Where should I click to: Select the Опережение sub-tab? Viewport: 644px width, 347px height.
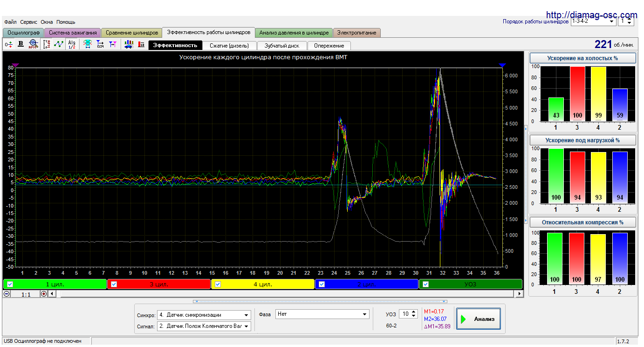(x=329, y=46)
